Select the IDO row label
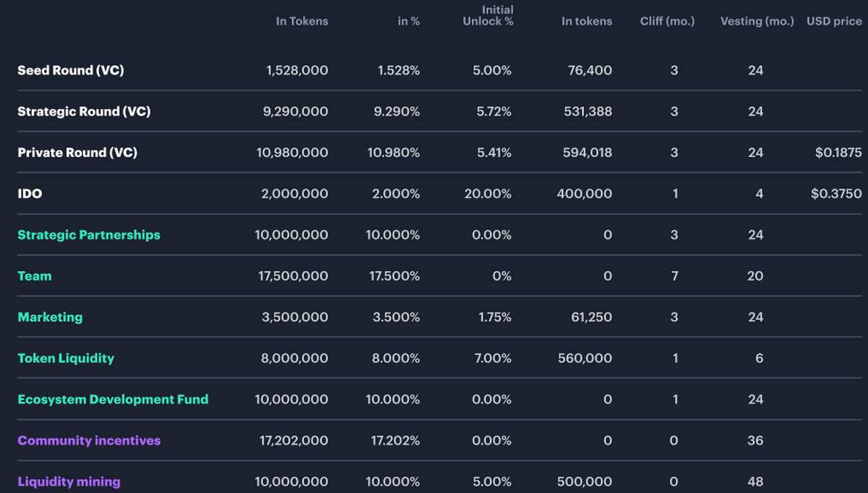The width and height of the screenshot is (868, 493). 30,194
